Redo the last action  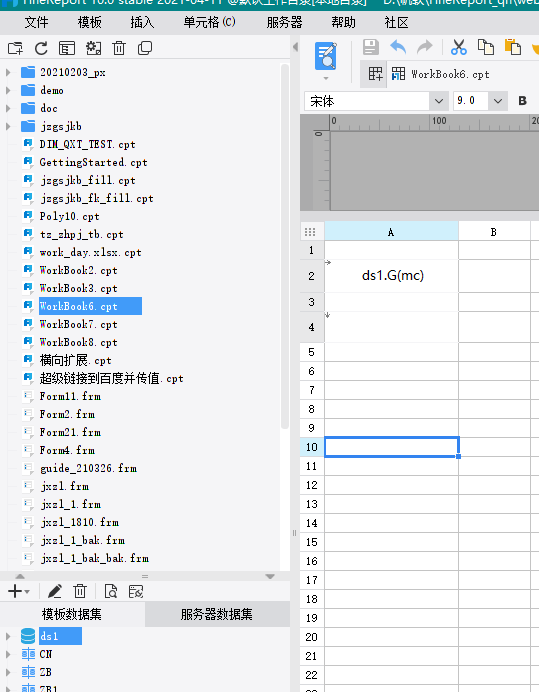click(x=425, y=47)
